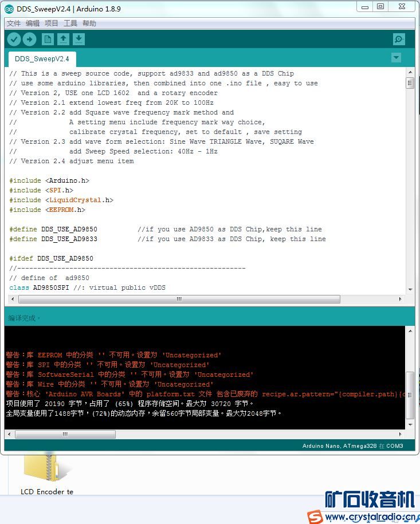The width and height of the screenshot is (420, 524).
Task: Minimize the Arduino window
Action: (x=365, y=7)
